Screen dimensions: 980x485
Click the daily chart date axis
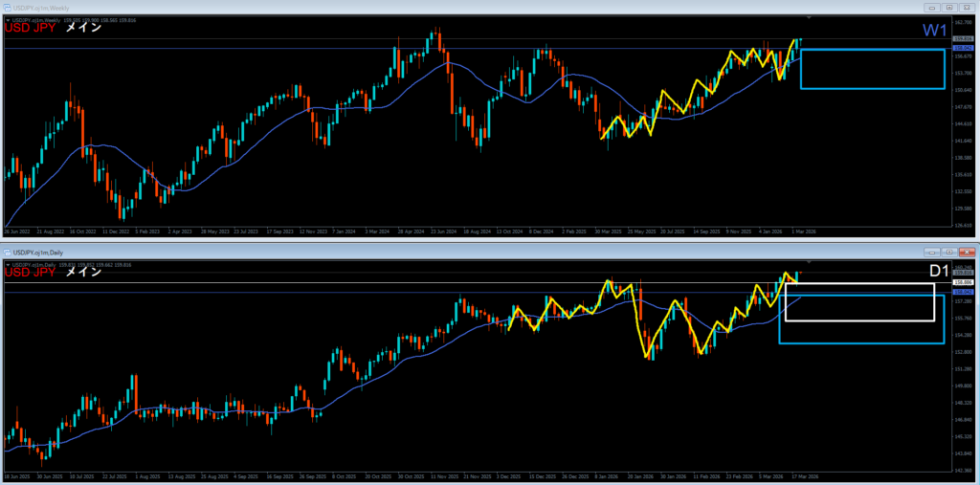[383, 475]
